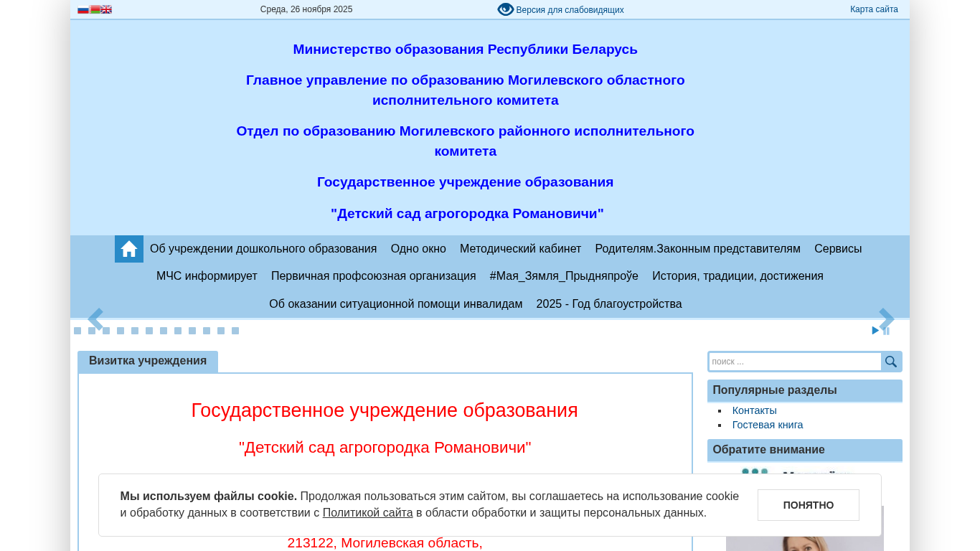The width and height of the screenshot is (980, 551).
Task: Open Отдел по образованию Могилевского районного link
Action: pyautogui.click(x=466, y=141)
